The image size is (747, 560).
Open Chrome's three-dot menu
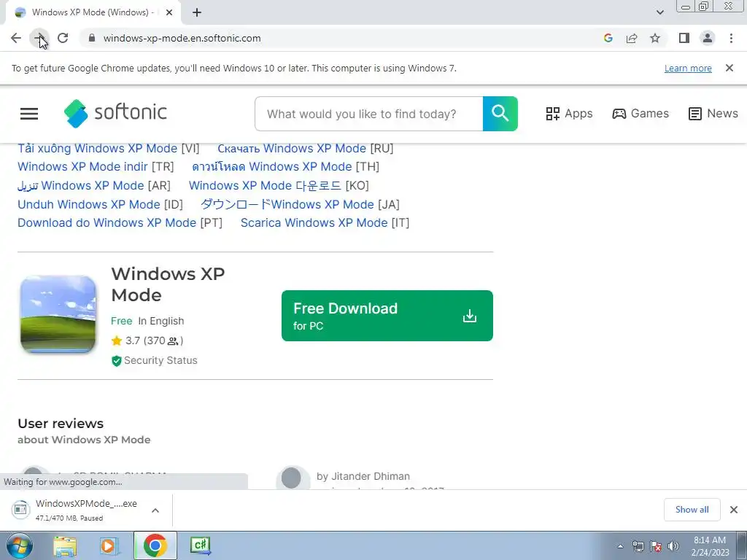tap(731, 38)
